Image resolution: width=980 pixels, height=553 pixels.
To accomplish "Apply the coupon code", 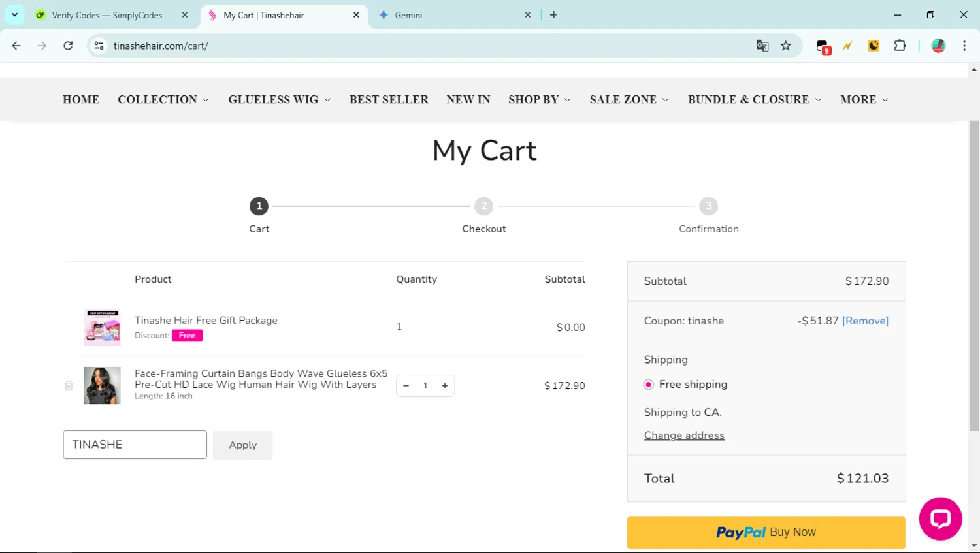I will pyautogui.click(x=243, y=445).
